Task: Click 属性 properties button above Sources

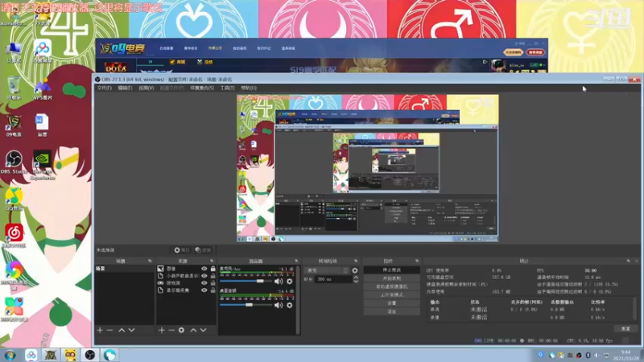Action: tap(182, 250)
